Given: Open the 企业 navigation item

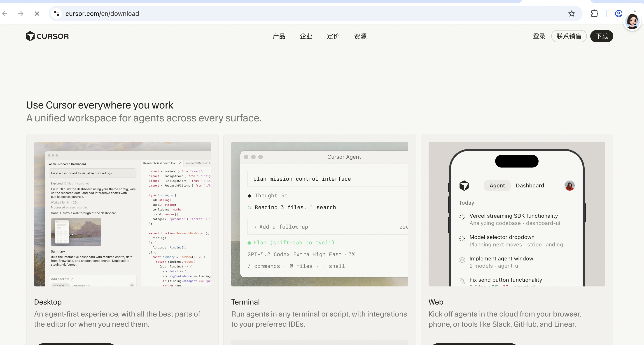Looking at the screenshot, I should [x=306, y=36].
